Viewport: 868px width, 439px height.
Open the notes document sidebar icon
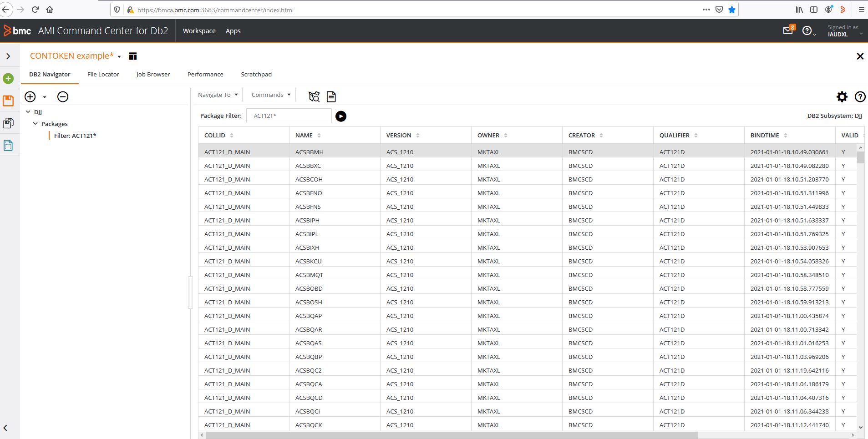pos(8,146)
